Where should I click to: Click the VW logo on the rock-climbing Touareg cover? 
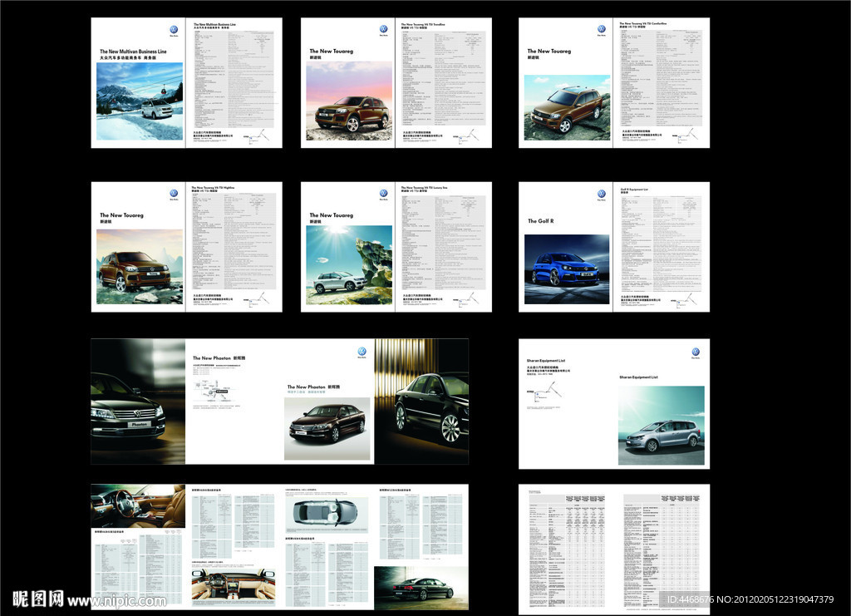pyautogui.click(x=602, y=29)
